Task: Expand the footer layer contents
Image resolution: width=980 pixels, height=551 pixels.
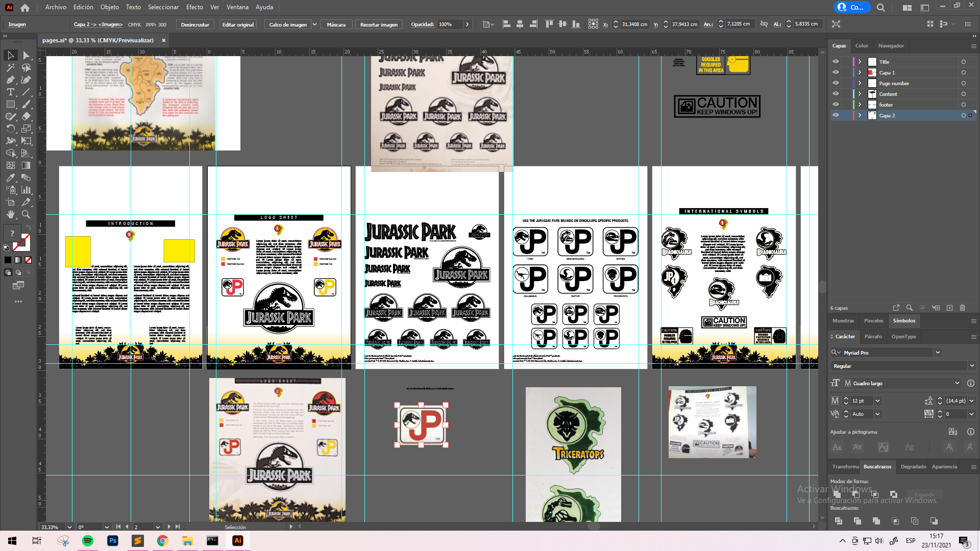Action: (860, 105)
